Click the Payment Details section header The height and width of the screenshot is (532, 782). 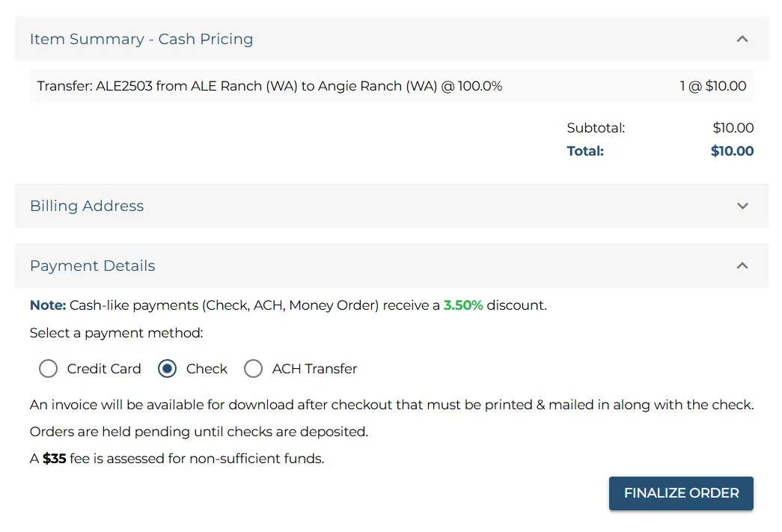pos(93,266)
